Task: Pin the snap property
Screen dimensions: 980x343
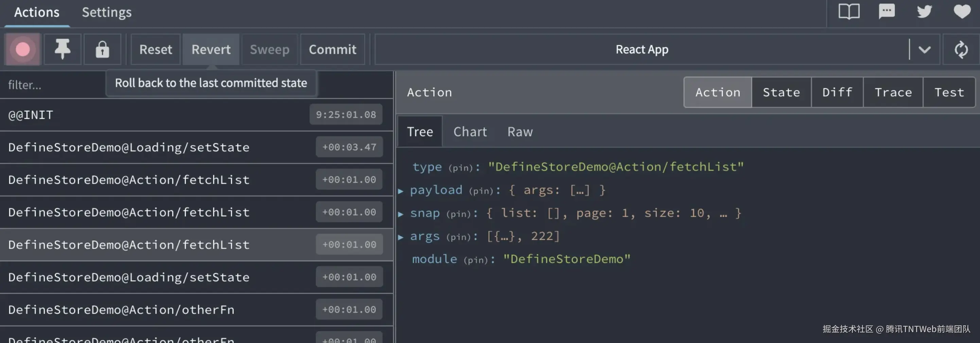Action: [458, 214]
